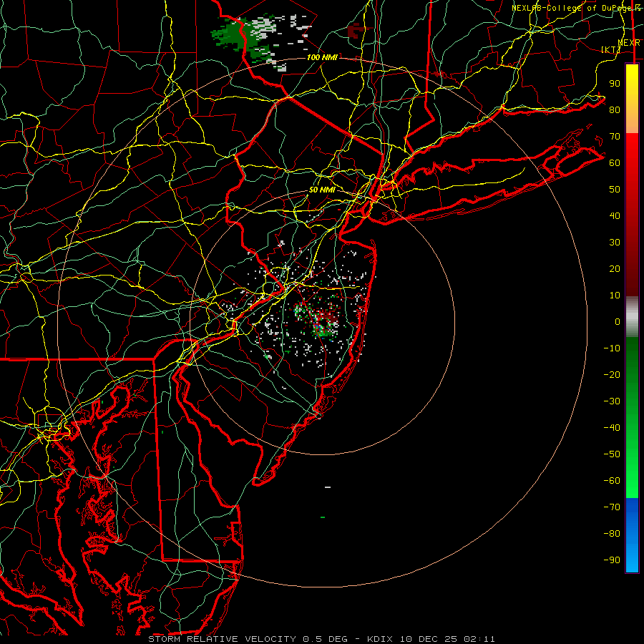The width and height of the screenshot is (644, 644).
Task: Click the small white echo offshore to the south
Action: click(328, 487)
